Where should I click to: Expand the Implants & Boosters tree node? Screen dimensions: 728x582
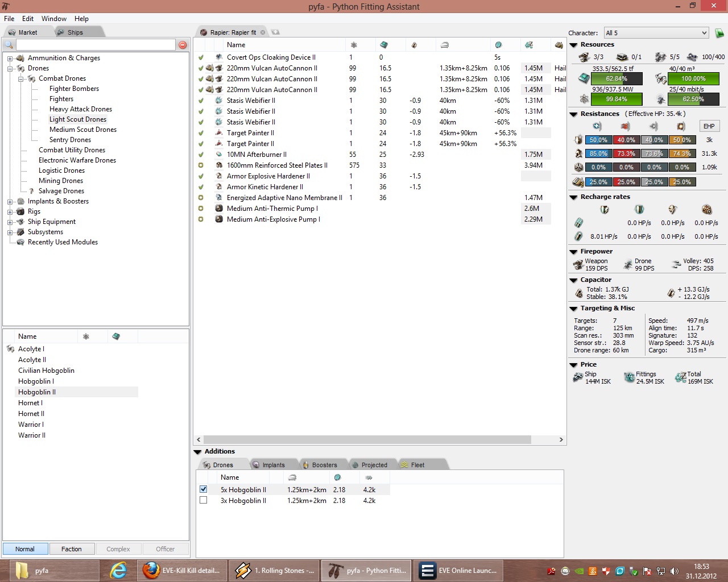[x=10, y=201]
